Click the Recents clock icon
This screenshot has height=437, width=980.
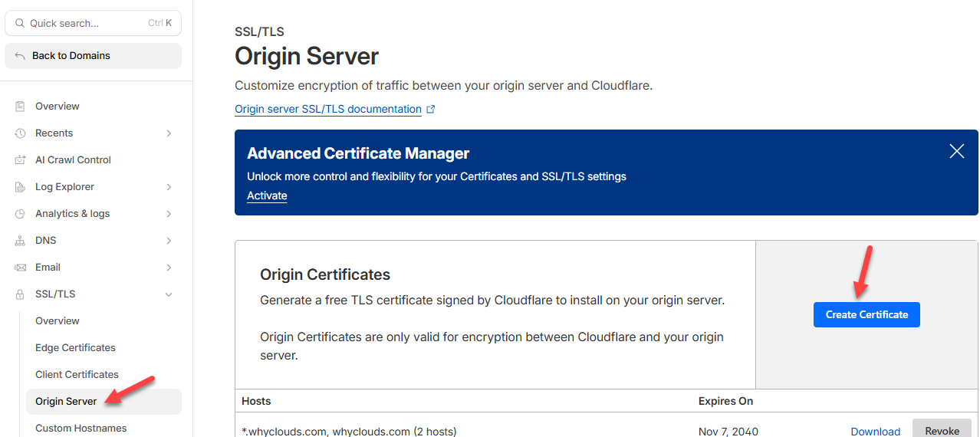point(20,133)
